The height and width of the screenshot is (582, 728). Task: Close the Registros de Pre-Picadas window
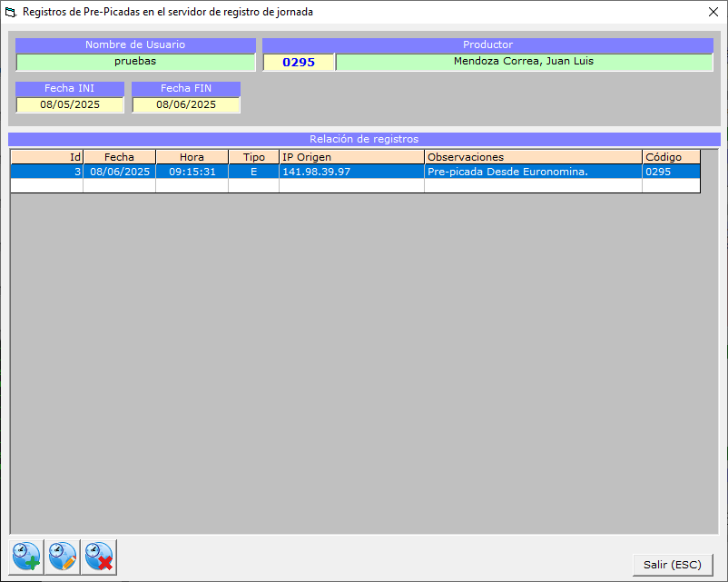click(712, 13)
